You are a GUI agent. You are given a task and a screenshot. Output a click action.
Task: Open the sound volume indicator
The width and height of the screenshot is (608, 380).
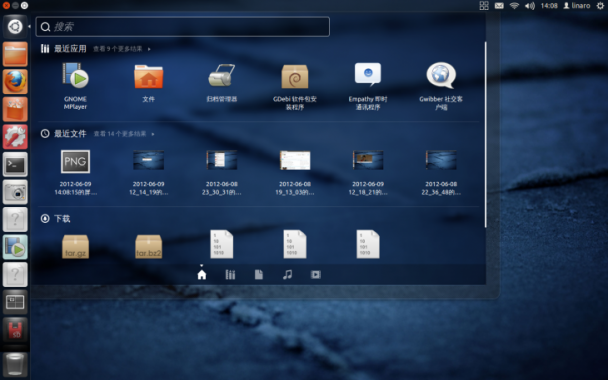pyautogui.click(x=530, y=5)
